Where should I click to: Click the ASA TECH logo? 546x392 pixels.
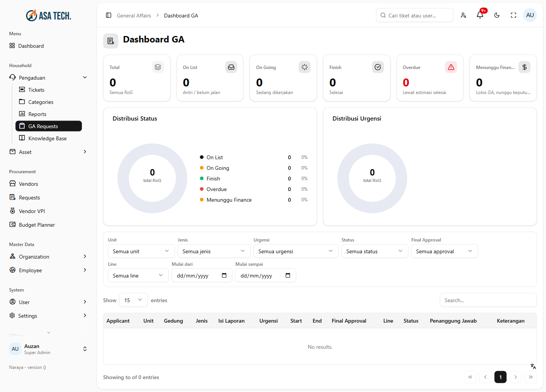pos(49,16)
